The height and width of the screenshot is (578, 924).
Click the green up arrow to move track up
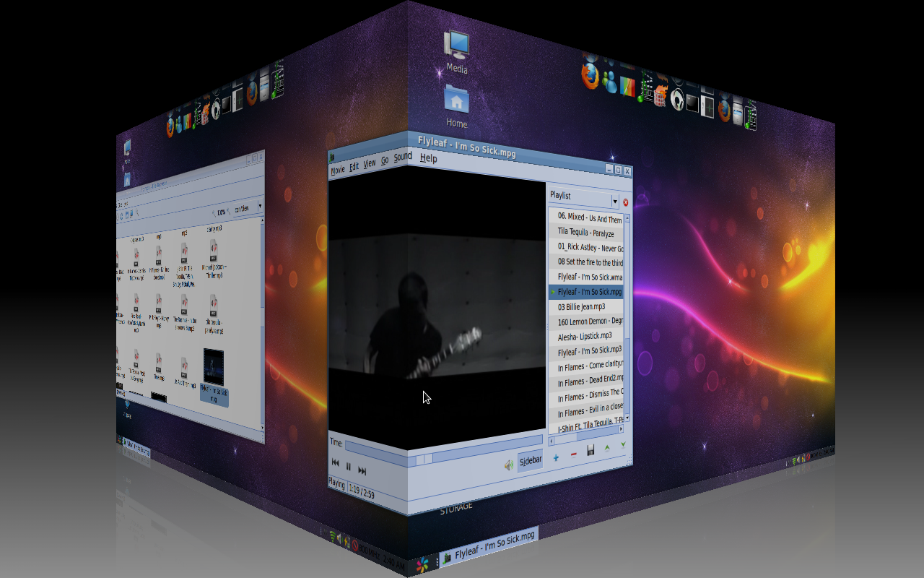pos(607,447)
